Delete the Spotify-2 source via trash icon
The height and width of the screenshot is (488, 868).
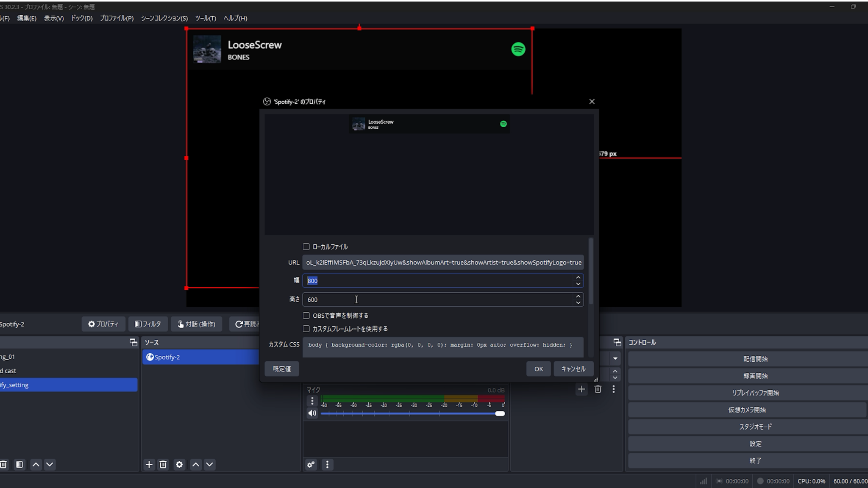point(163,464)
